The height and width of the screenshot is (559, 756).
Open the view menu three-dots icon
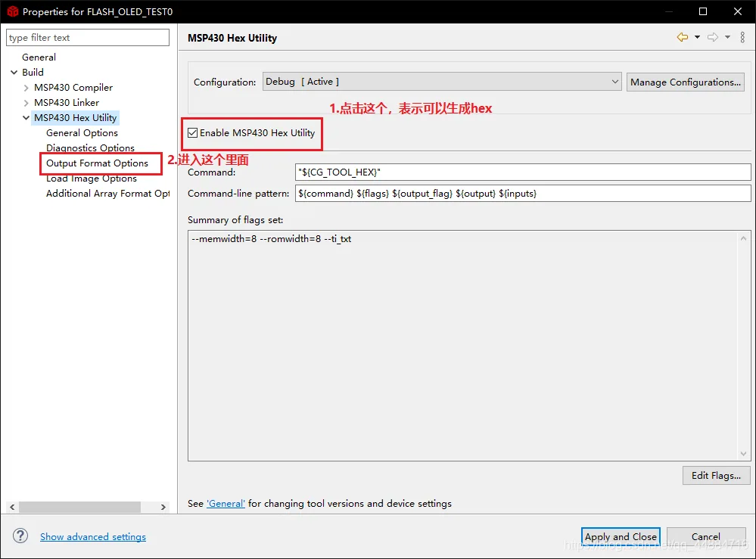coord(742,37)
